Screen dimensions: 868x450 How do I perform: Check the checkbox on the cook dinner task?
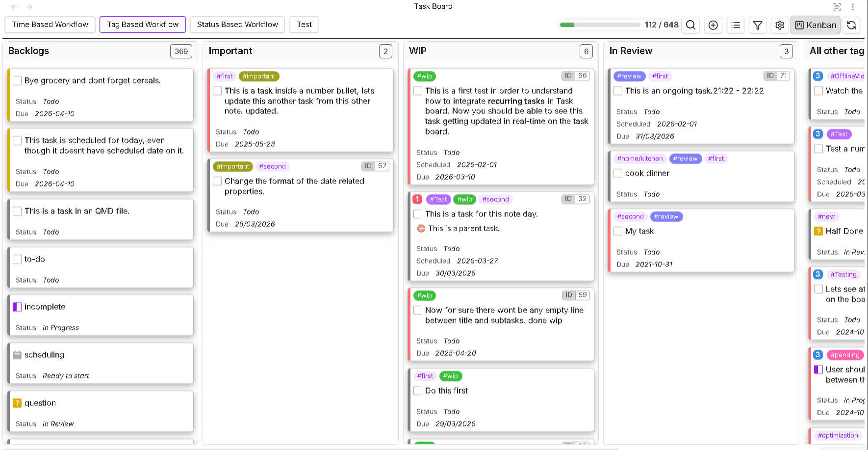coord(618,173)
